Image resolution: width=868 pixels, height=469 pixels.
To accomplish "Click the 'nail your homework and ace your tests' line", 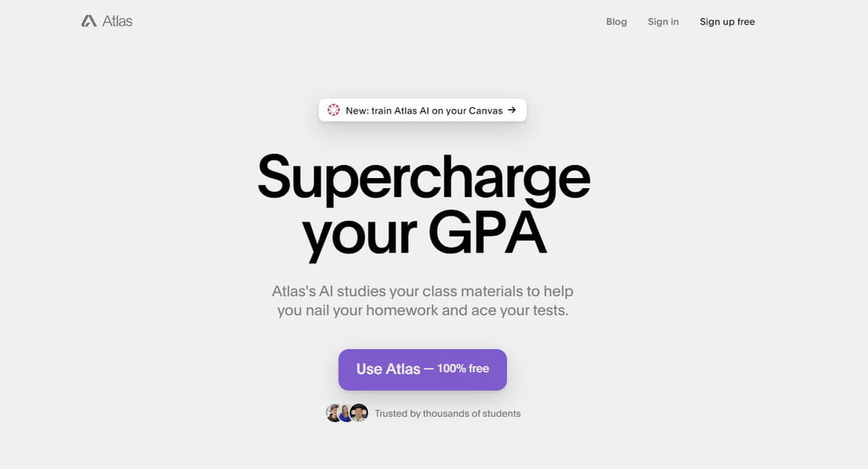I will [x=422, y=311].
